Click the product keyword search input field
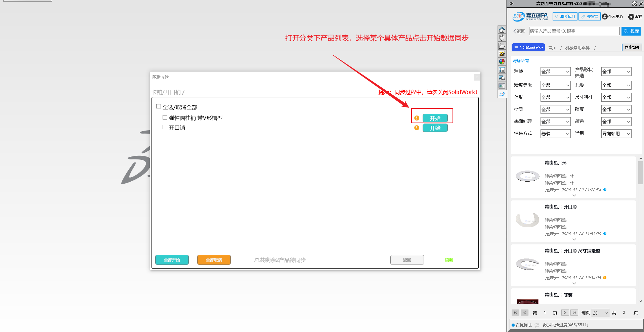This screenshot has width=644, height=332. (x=574, y=31)
